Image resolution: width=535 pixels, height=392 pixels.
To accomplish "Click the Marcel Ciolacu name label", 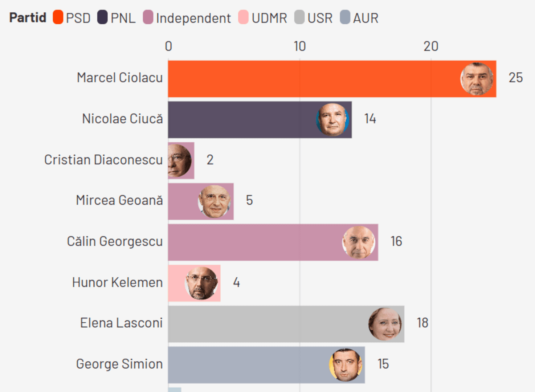I will (120, 78).
